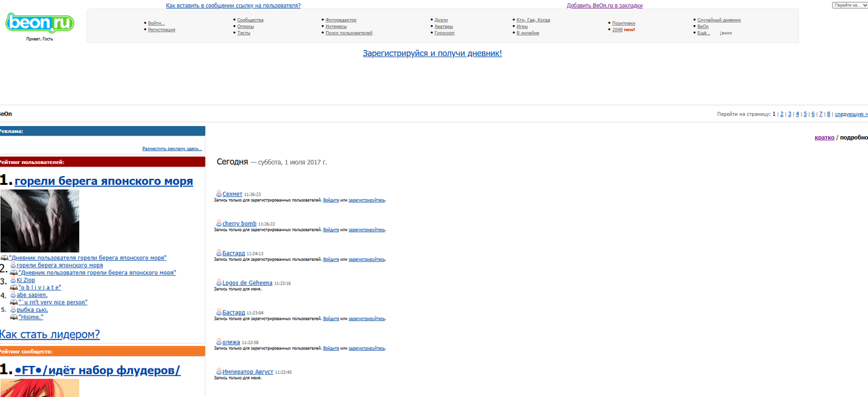Screen dimensions: 868x397
Task: Click user icon next to Logos de Geheena
Action: (218, 283)
